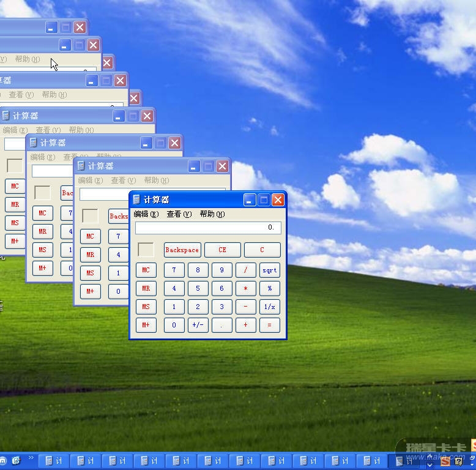Click the multiply * key in front calculator
The image size is (476, 470).
point(245,288)
